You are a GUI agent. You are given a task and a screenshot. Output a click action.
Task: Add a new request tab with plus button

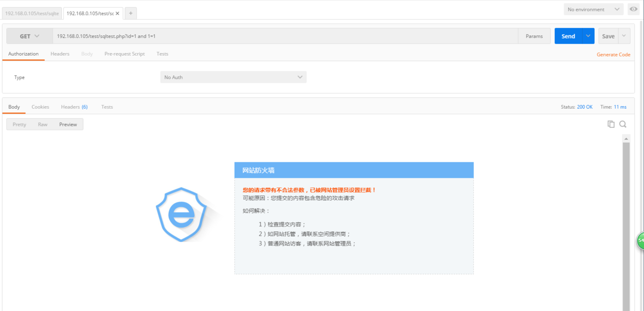[x=130, y=13]
